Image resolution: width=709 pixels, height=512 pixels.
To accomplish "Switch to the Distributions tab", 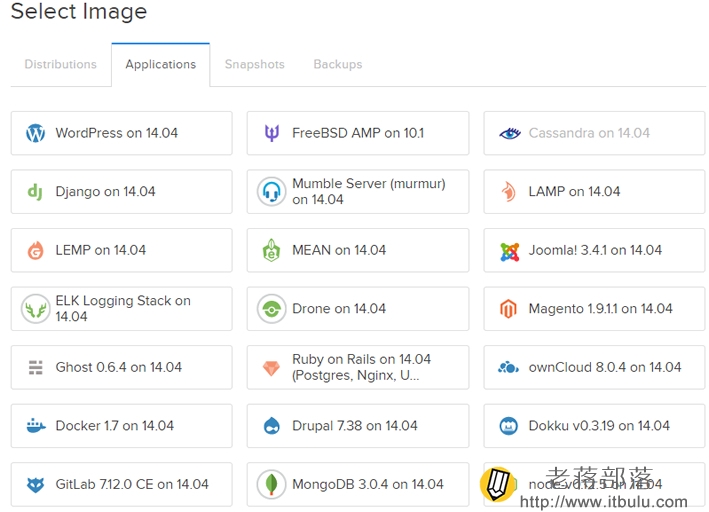I will point(61,64).
